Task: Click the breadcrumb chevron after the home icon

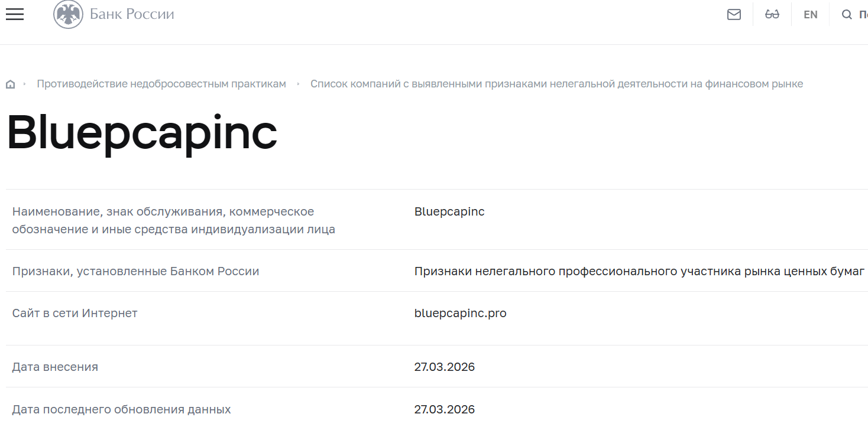Action: 25,84
